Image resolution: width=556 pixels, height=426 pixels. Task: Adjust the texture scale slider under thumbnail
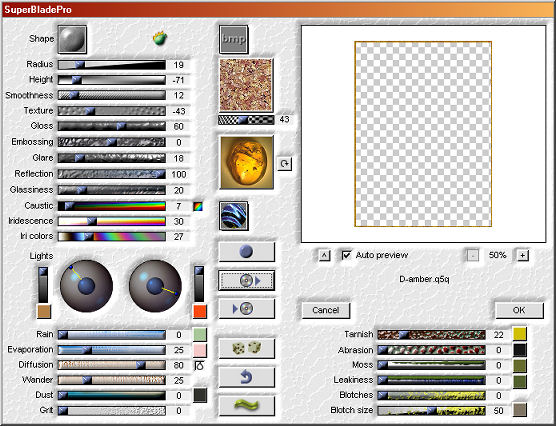[246, 120]
